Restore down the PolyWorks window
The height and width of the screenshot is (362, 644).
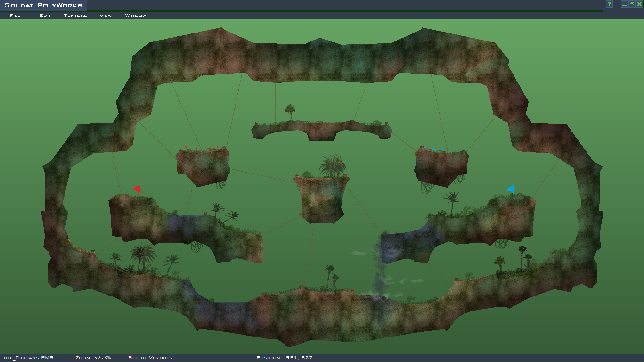632,4
